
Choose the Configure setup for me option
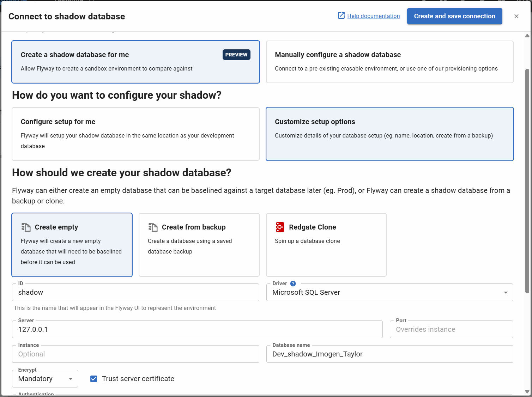(x=135, y=134)
